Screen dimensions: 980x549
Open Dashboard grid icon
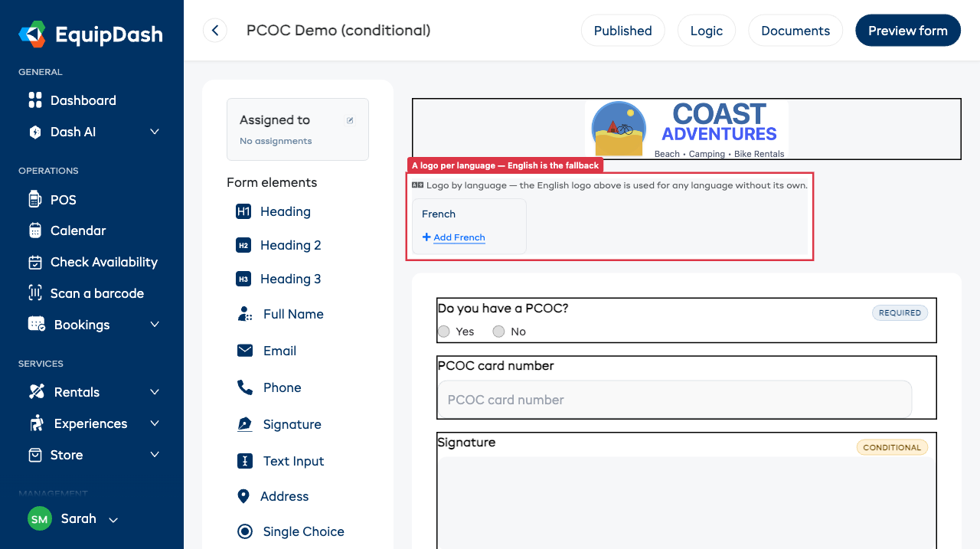point(35,100)
